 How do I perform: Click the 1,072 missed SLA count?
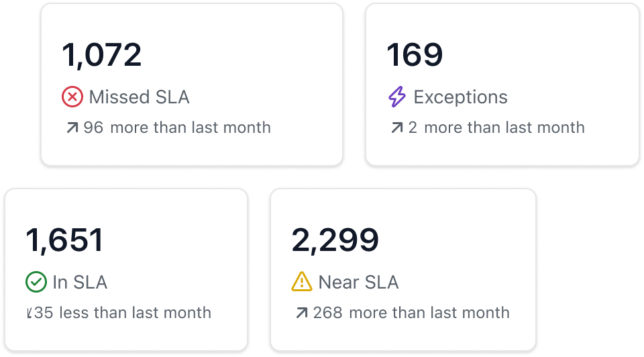102,55
